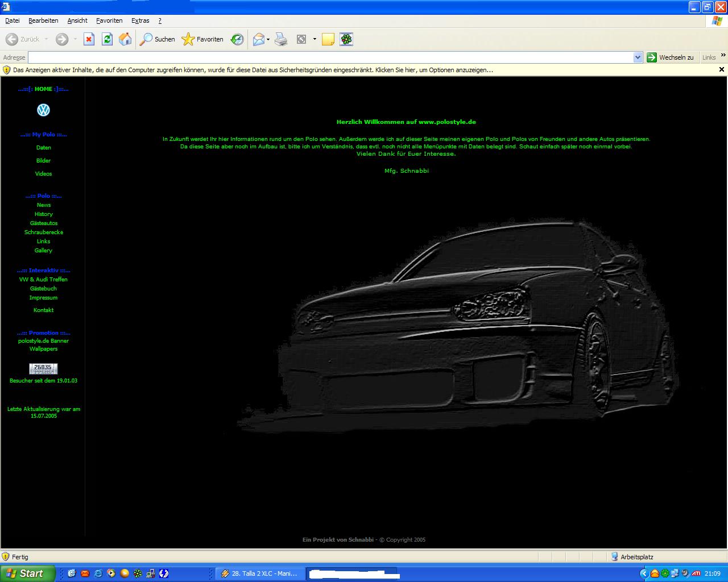The image size is (728, 582).
Task: Click the yellow note toolbar icon
Action: point(328,39)
